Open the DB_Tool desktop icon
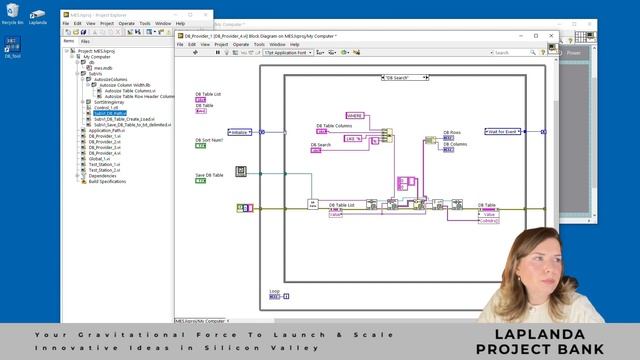The width and height of the screenshot is (640, 360). [x=12, y=47]
